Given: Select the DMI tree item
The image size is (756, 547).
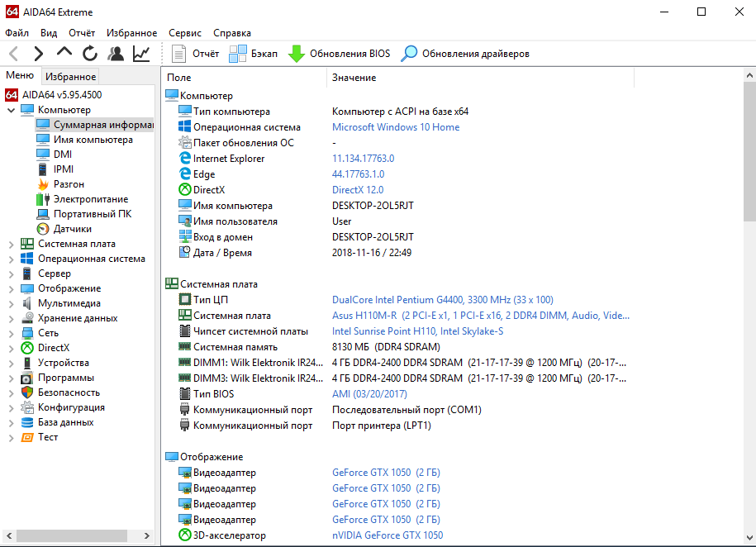Looking at the screenshot, I should (54, 155).
